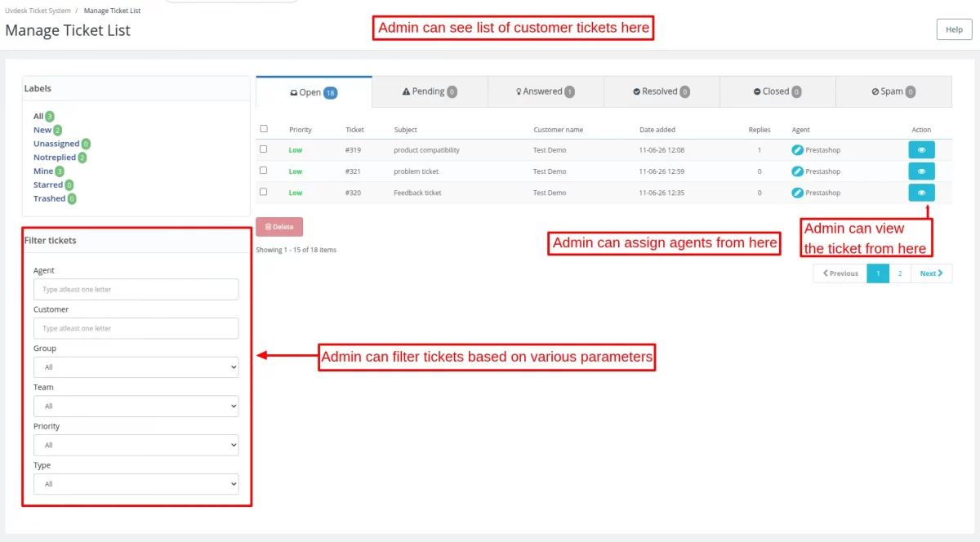This screenshot has height=542, width=980.
Task: Click ticket number #319
Action: click(x=354, y=150)
